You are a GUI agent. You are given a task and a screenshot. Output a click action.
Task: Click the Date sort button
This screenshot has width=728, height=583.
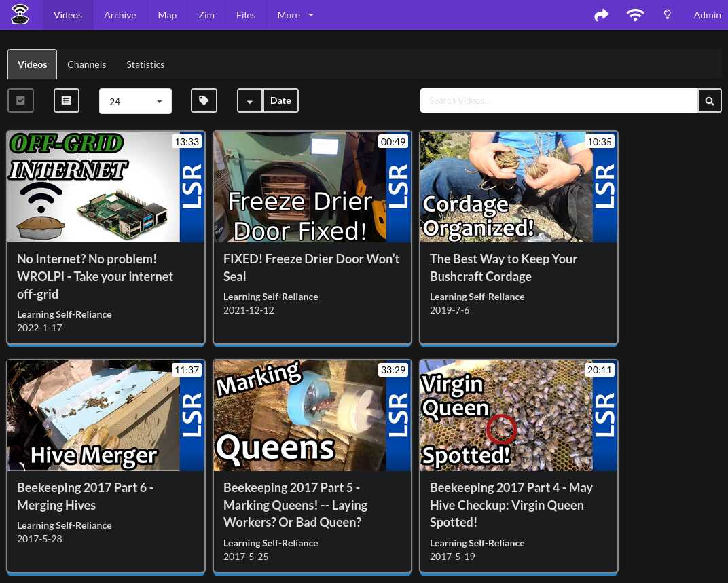[280, 100]
